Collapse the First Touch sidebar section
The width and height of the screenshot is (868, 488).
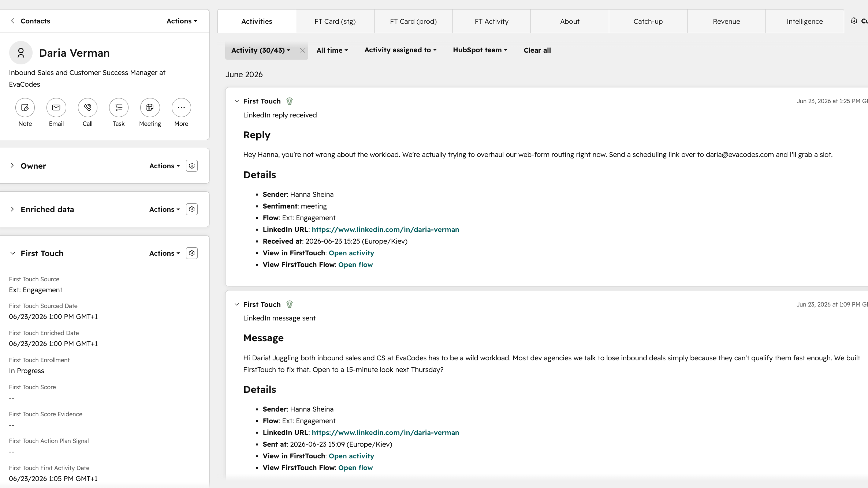pyautogui.click(x=12, y=253)
